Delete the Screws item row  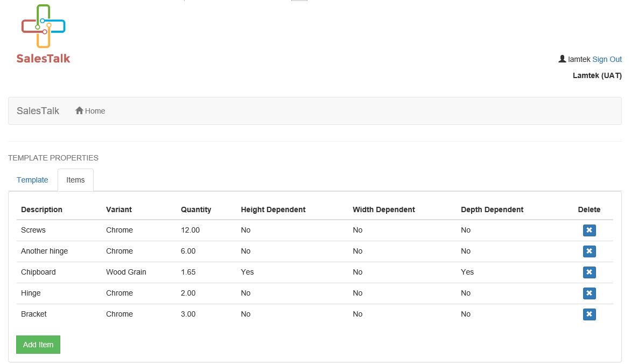click(x=589, y=230)
